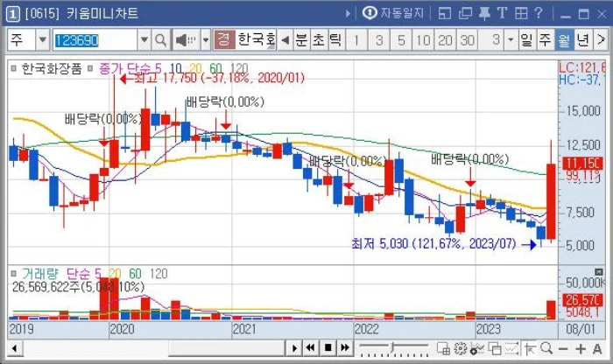Image resolution: width=613 pixels, height=364 pixels.
Task: Click the indicator settings icon with the gear and line
Action: coord(477,348)
